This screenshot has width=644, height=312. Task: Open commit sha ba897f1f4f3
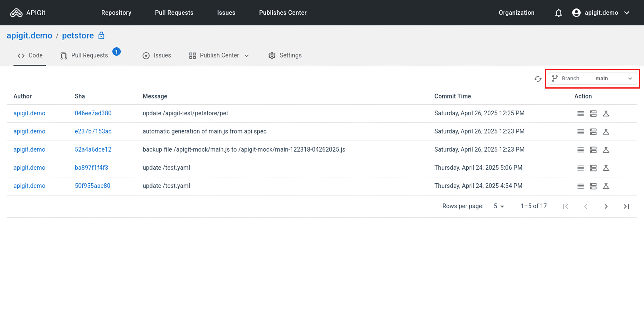point(91,168)
